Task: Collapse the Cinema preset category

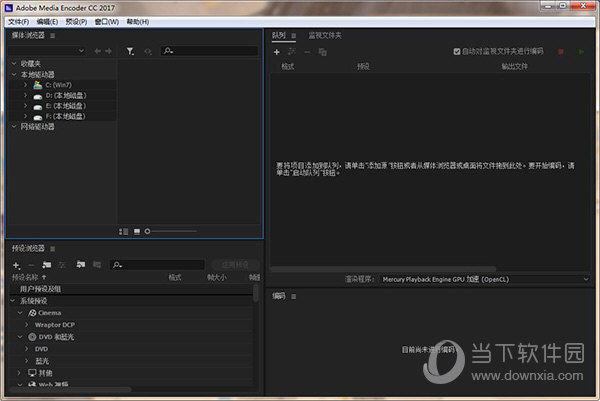Action: click(x=20, y=313)
